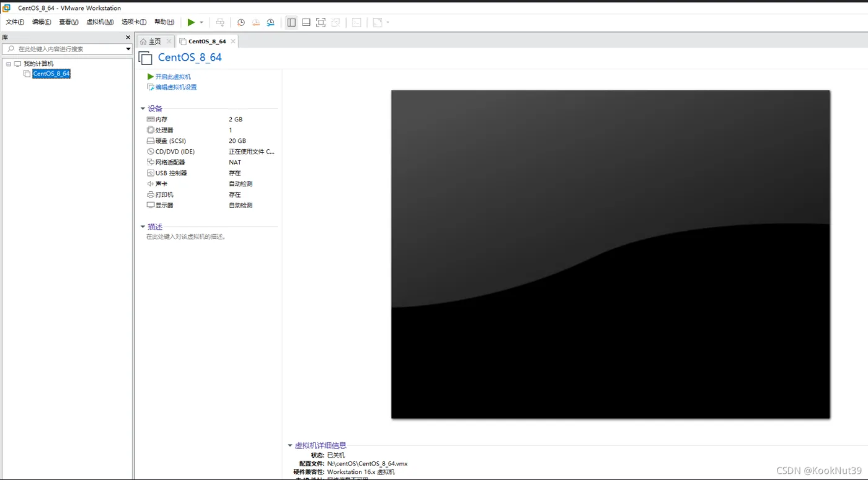This screenshot has width=868, height=480.
Task: Click the green power on toolbar button
Action: (191, 22)
